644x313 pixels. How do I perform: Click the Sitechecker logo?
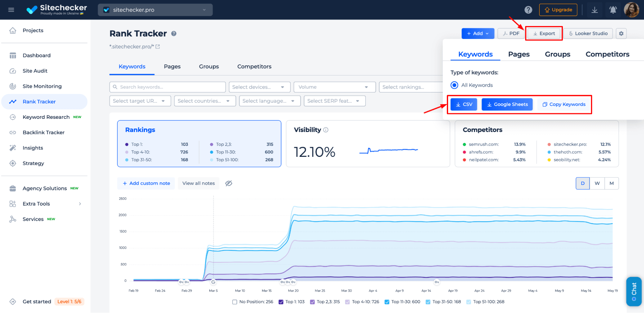click(56, 10)
